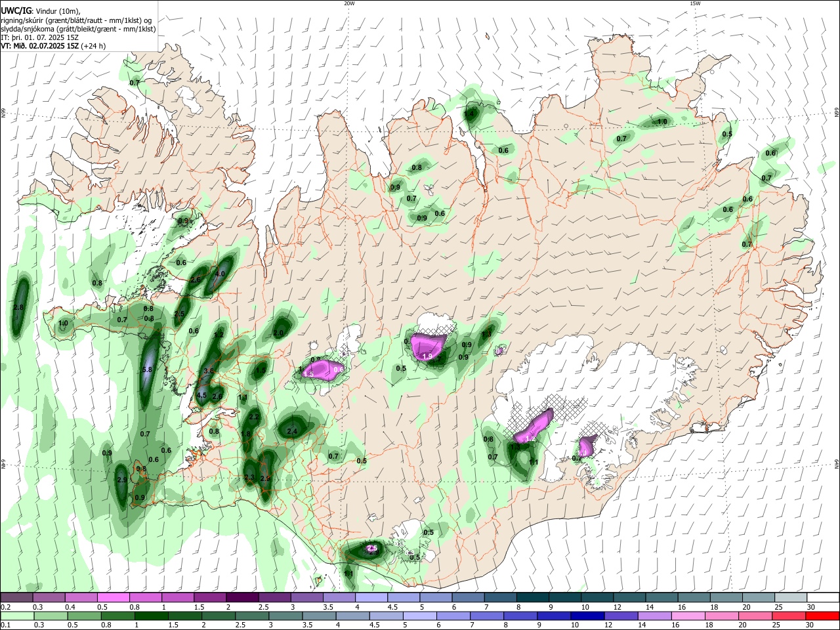Click the 5.8 rainfall value on the map

click(x=147, y=370)
